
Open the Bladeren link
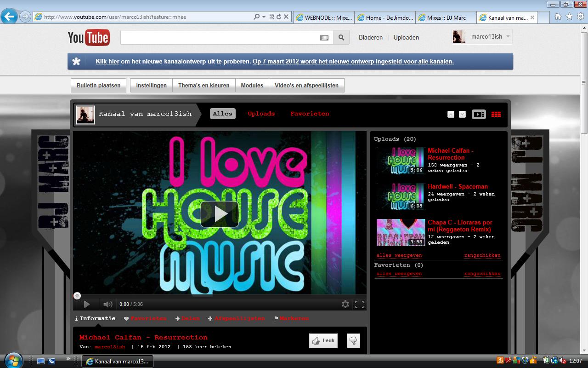(371, 38)
